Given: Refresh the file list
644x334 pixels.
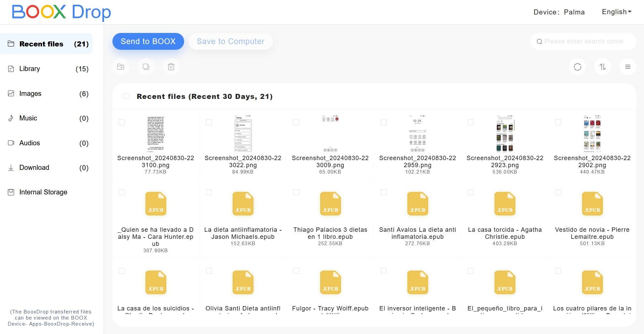Looking at the screenshot, I should (577, 67).
